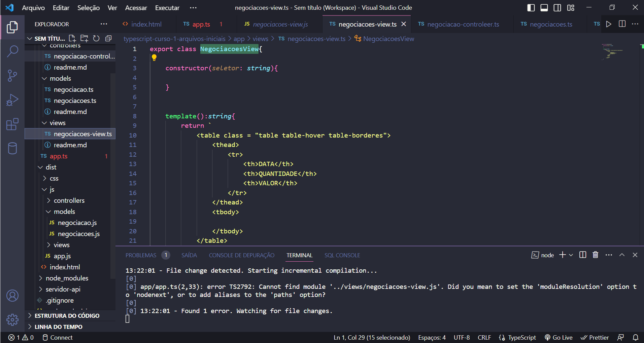Split the terminal panel
The image size is (644, 343).
[583, 255]
